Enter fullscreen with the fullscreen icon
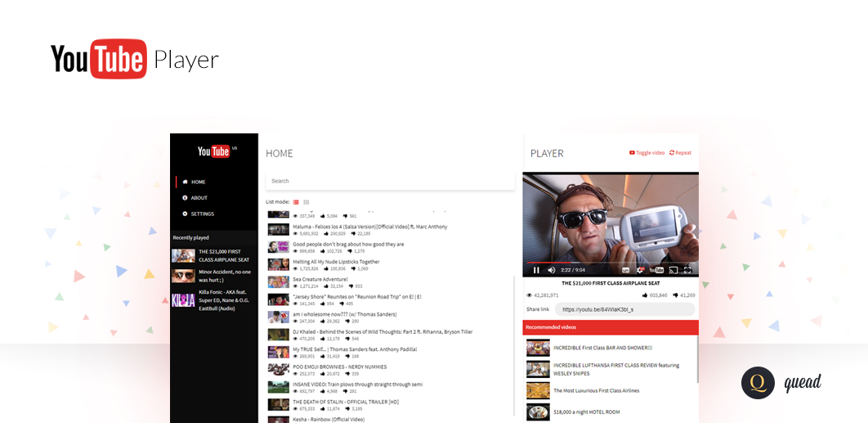The height and width of the screenshot is (423, 868). 688,270
